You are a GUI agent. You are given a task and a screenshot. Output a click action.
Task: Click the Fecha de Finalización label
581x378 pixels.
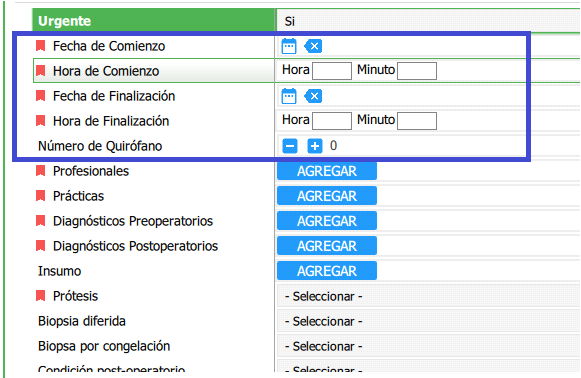114,96
